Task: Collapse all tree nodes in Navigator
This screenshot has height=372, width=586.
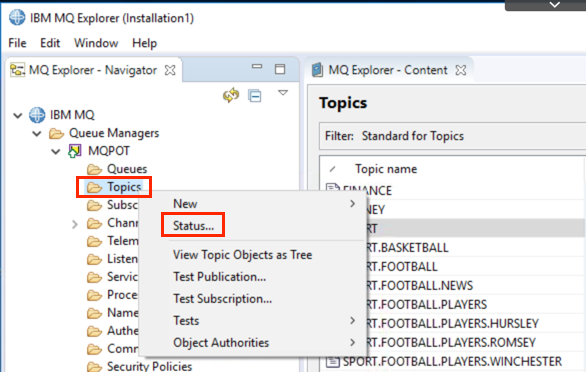Action: (255, 96)
